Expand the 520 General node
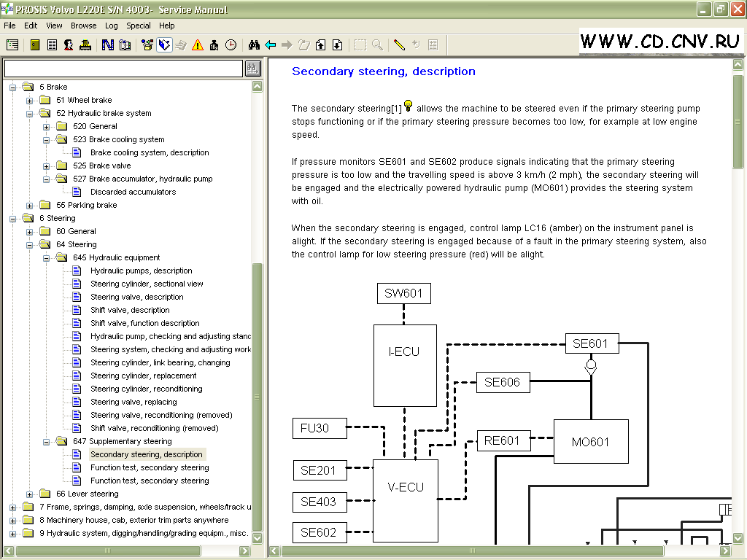This screenshot has width=747, height=560. tap(46, 127)
